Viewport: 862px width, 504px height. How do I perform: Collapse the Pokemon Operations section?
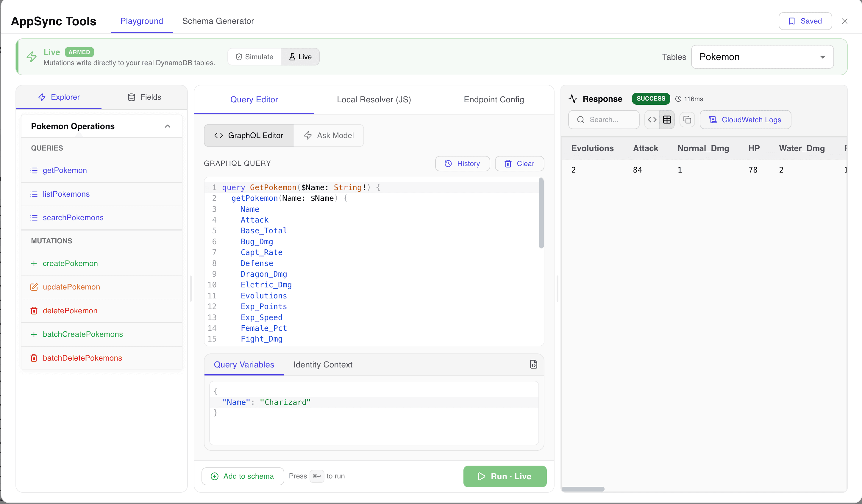pos(168,126)
